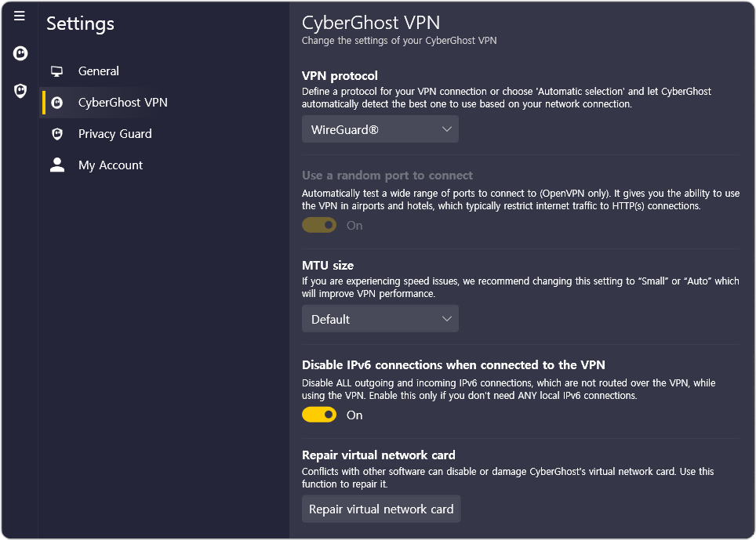Switch to the General settings section
Viewport: 756px width, 540px height.
(99, 71)
